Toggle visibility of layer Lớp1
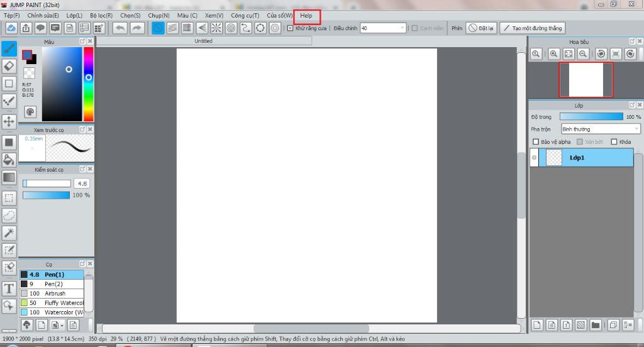644x347 pixels. (534, 157)
